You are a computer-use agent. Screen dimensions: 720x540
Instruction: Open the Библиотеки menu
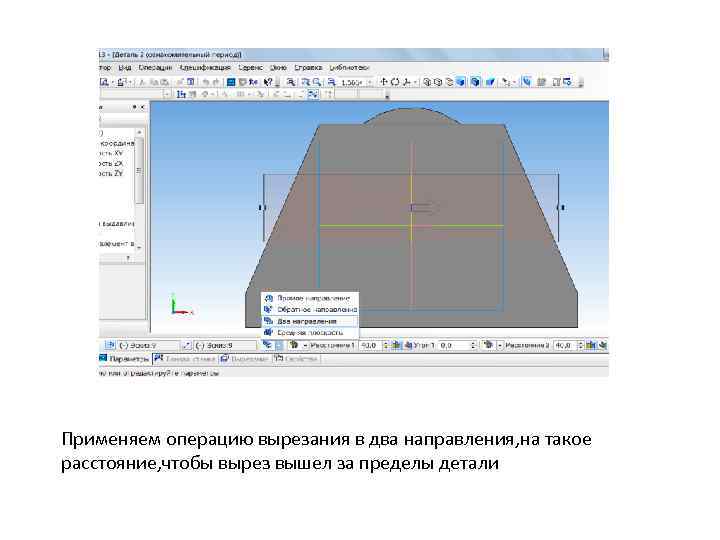(x=349, y=68)
